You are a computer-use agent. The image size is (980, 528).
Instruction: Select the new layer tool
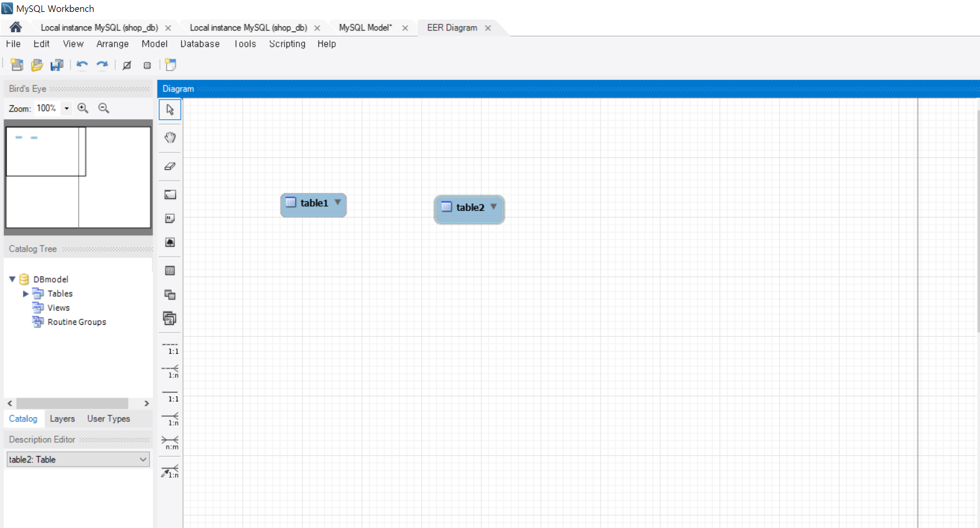click(170, 194)
